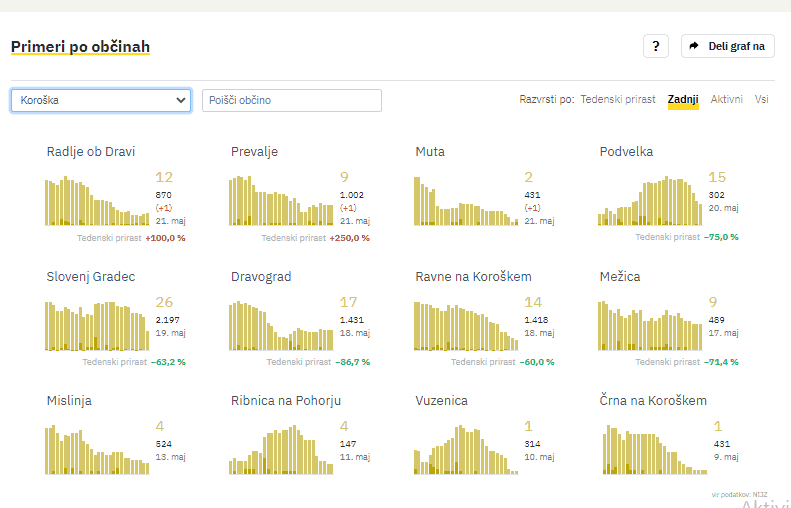The width and height of the screenshot is (791, 508).
Task: Click the question mark help button
Action: 655,46
